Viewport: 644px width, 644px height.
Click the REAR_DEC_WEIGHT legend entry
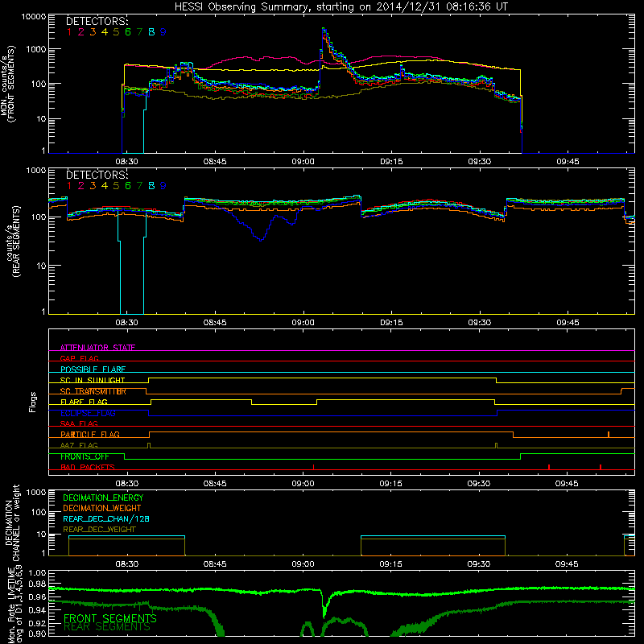[99, 530]
